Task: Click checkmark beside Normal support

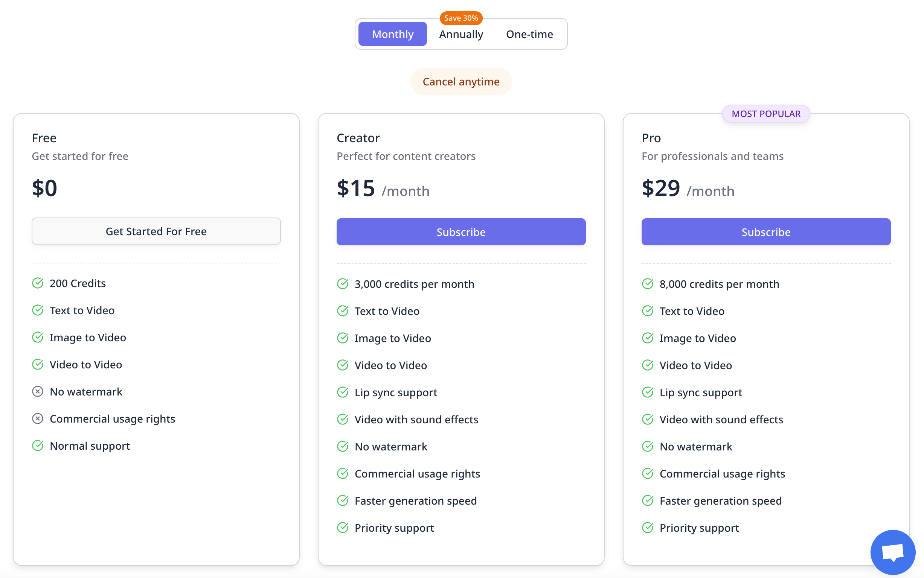Action: [38, 446]
